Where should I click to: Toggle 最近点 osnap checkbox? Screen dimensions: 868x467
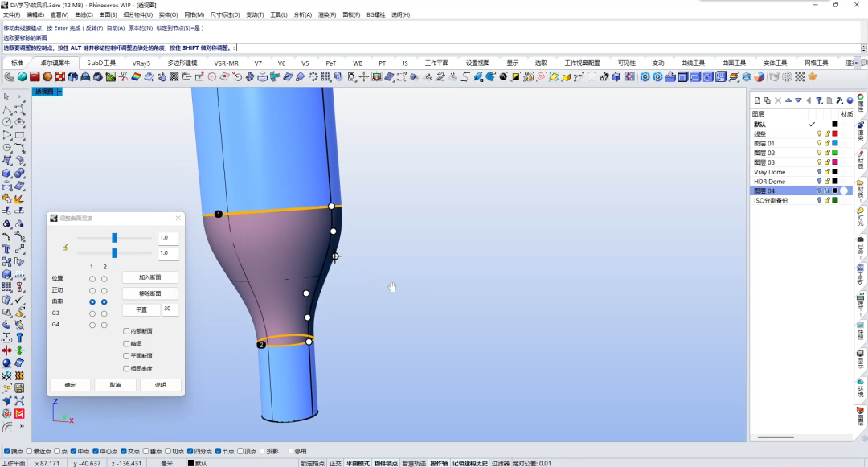click(30, 451)
